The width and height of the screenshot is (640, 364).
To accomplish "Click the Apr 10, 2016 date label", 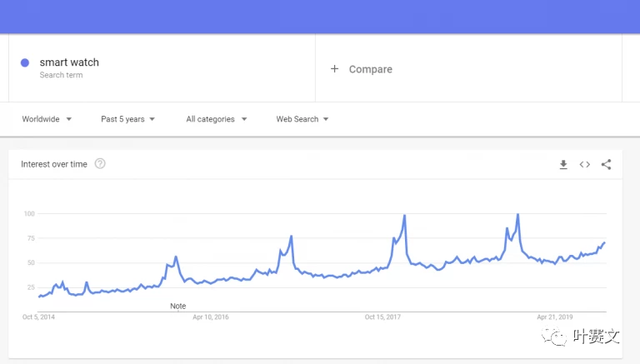I will click(210, 317).
